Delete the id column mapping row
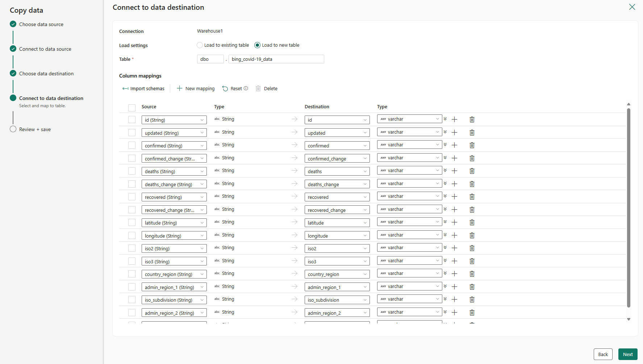The image size is (643, 364). tap(472, 120)
